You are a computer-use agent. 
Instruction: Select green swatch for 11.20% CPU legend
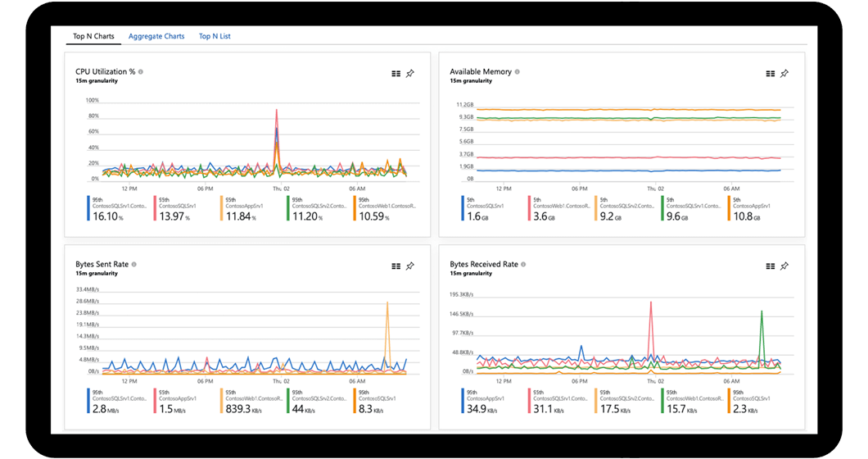point(287,208)
